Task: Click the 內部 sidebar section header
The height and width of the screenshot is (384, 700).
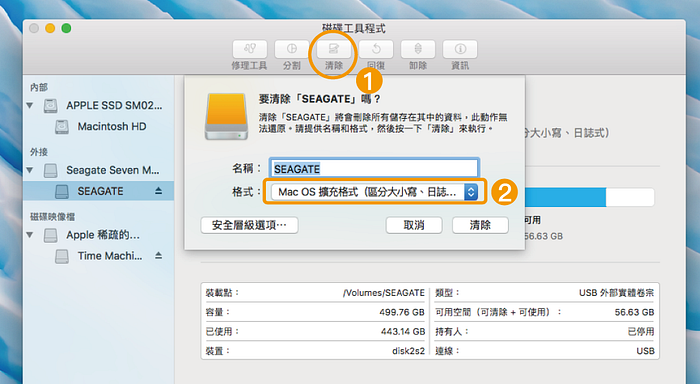Action: [x=39, y=87]
